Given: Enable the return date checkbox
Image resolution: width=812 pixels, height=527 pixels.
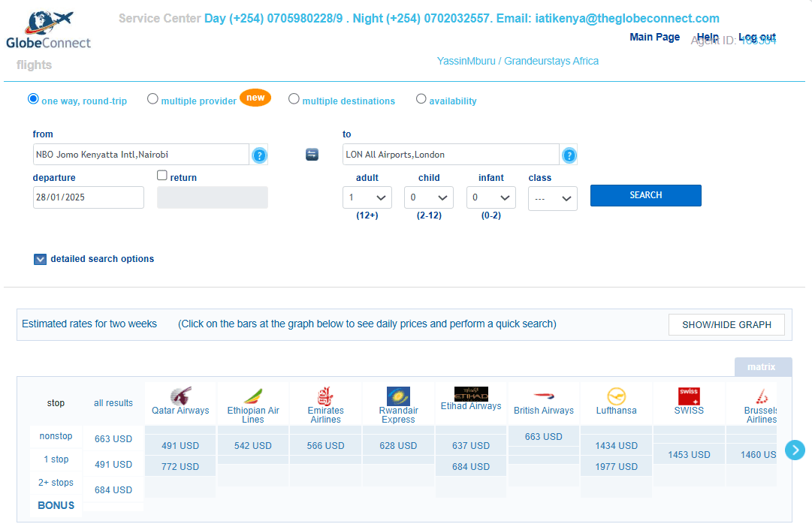Looking at the screenshot, I should 162,176.
